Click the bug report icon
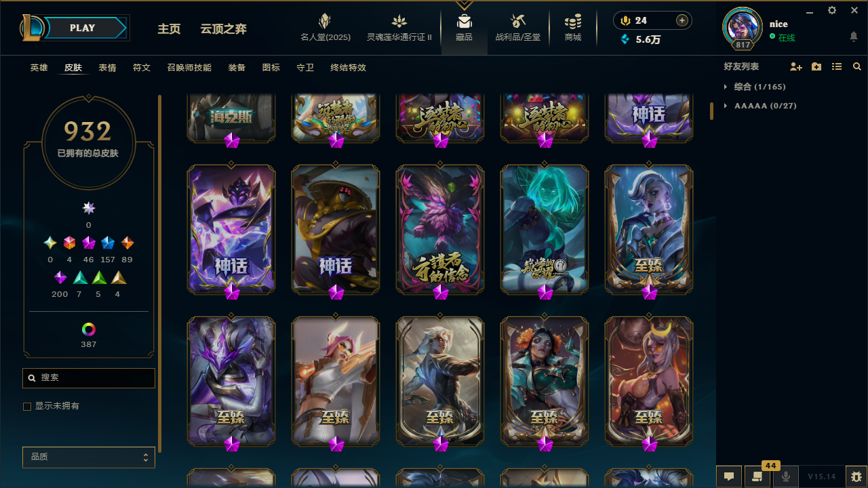 [x=856, y=476]
